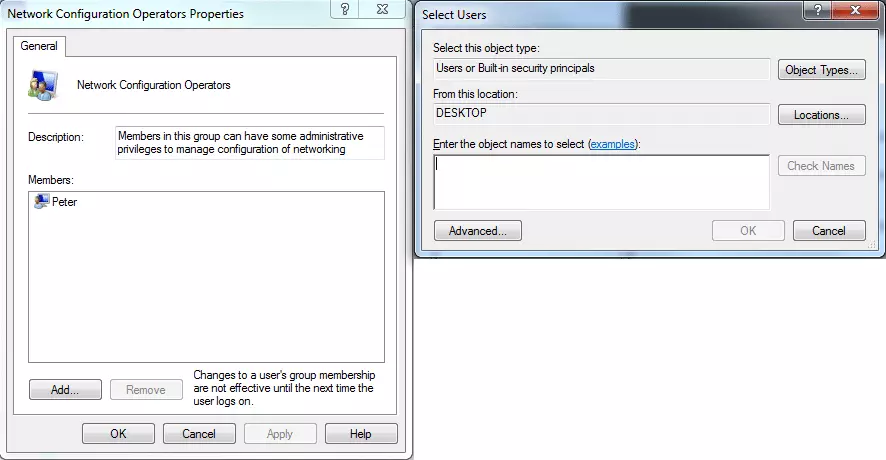
Task: Confirm the Properties dialog with OK
Action: point(118,433)
